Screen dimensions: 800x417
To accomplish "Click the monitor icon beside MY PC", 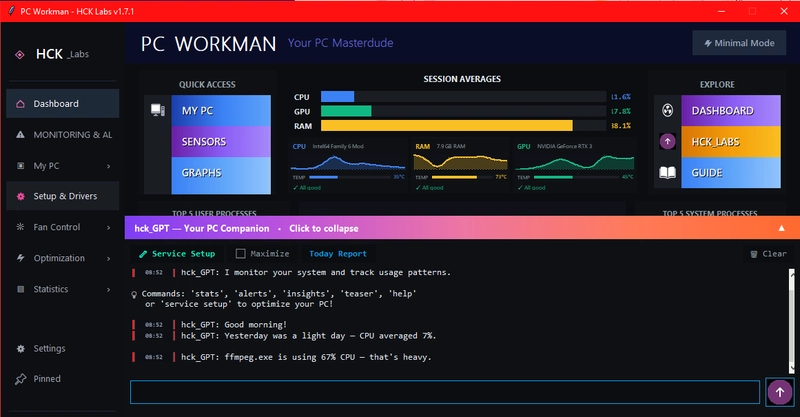I will point(157,110).
